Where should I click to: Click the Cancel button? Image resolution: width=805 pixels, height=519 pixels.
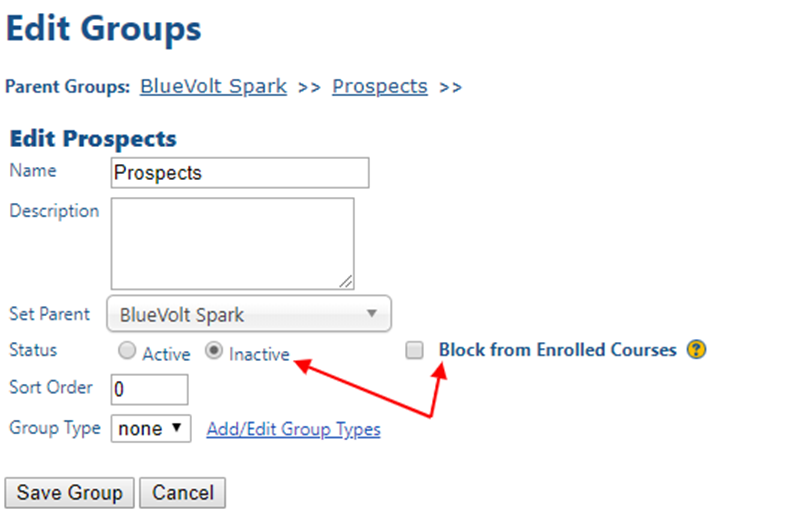182,493
